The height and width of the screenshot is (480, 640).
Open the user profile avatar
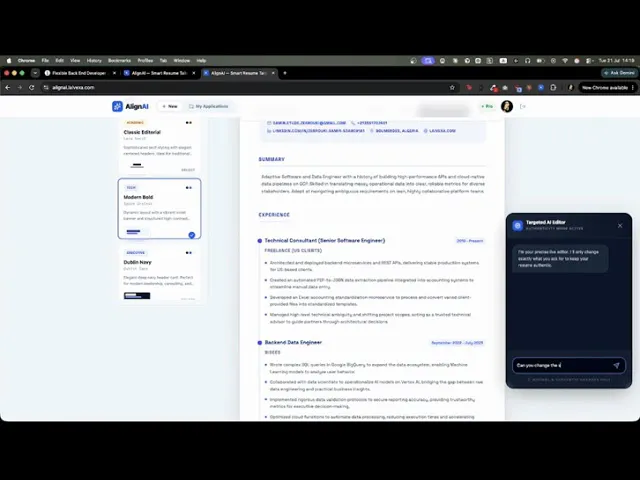click(507, 106)
